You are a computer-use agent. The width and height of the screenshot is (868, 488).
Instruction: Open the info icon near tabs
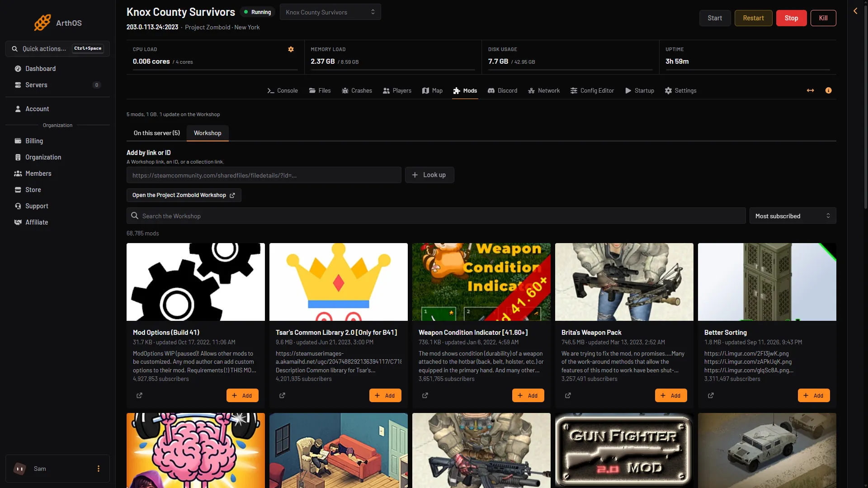coord(828,90)
